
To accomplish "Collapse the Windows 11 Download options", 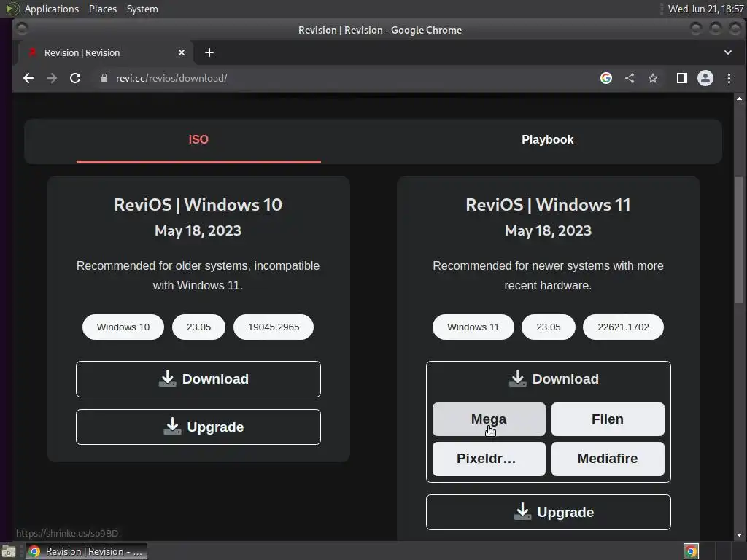I will tap(549, 379).
